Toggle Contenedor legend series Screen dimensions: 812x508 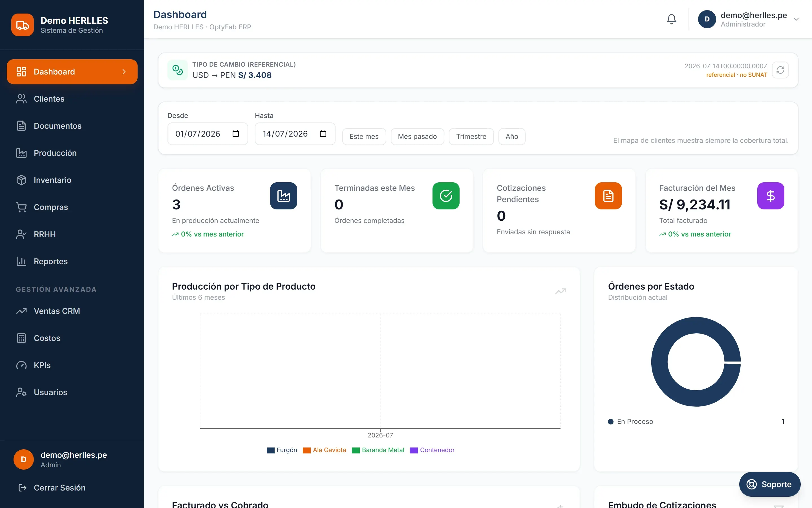[x=433, y=450]
